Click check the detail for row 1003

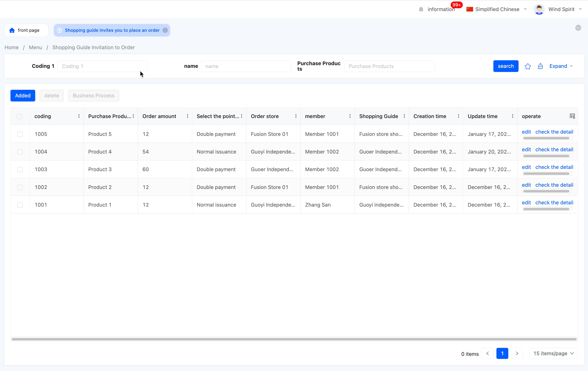[554, 167]
